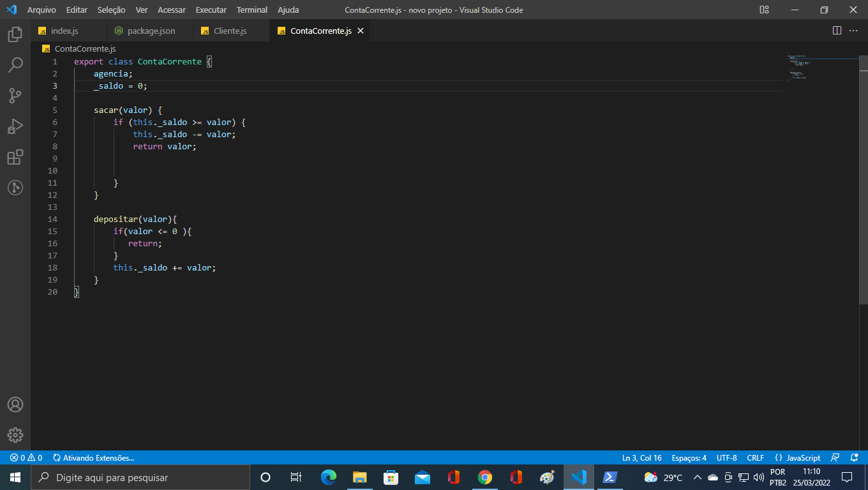Viewport: 868px width, 490px height.
Task: Open the Cortana circle icon in taskbar
Action: pyautogui.click(x=266, y=477)
